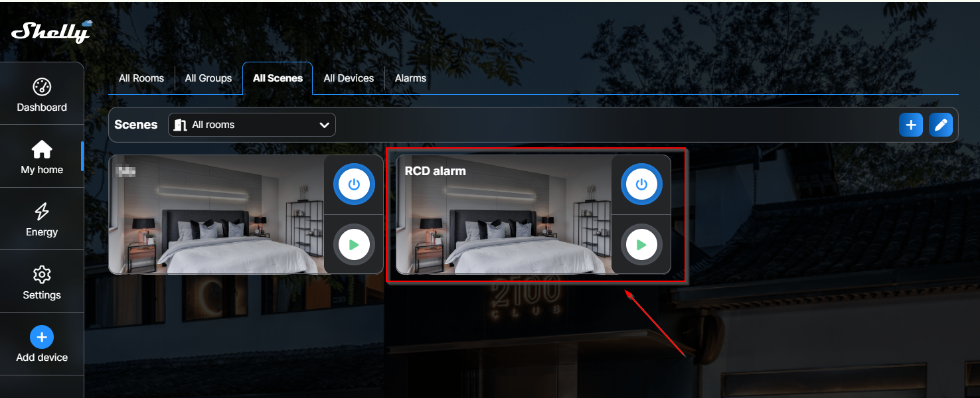Toggle power on RCD alarm scene
The width and height of the screenshot is (980, 398).
click(641, 185)
